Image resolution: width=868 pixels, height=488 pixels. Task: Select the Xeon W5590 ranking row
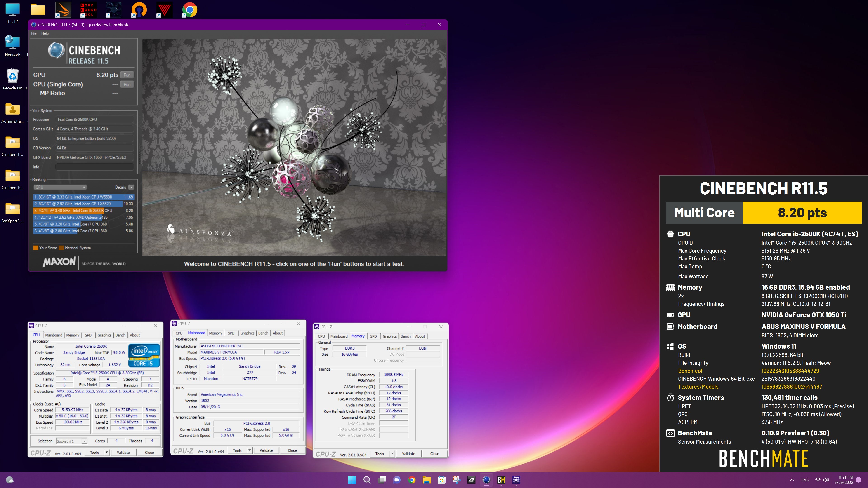[x=84, y=197]
